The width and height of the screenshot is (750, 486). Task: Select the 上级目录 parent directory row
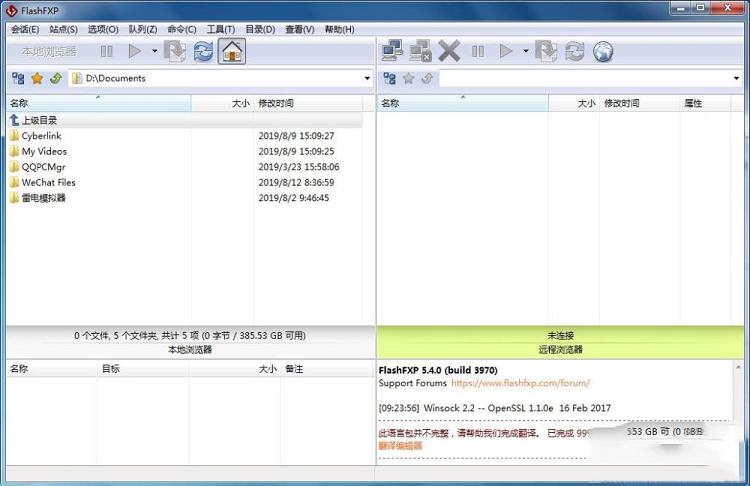tap(185, 121)
